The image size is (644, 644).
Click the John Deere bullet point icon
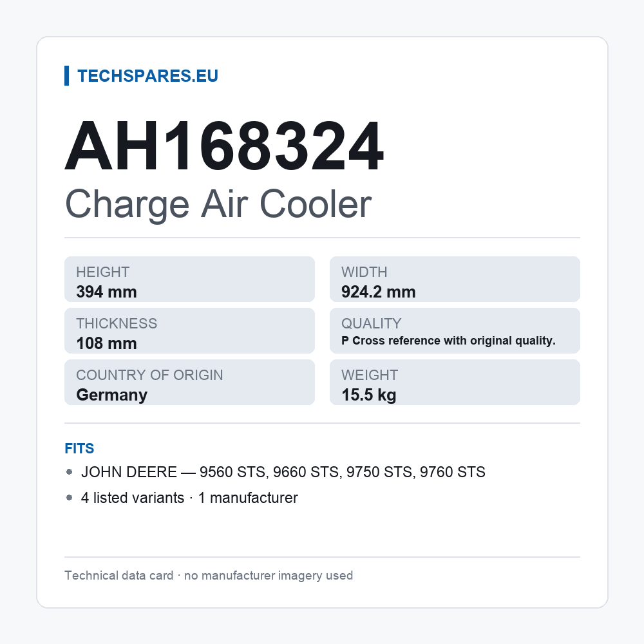[69, 472]
